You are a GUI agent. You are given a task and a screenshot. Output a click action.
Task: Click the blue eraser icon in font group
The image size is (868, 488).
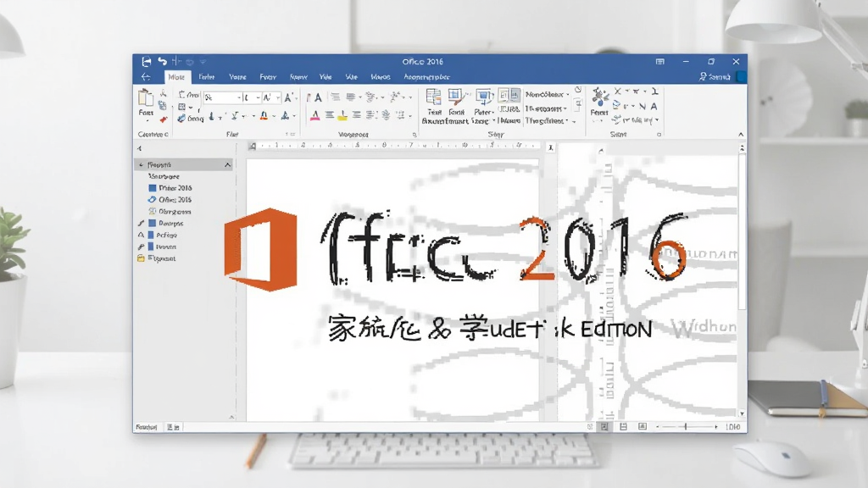click(181, 118)
